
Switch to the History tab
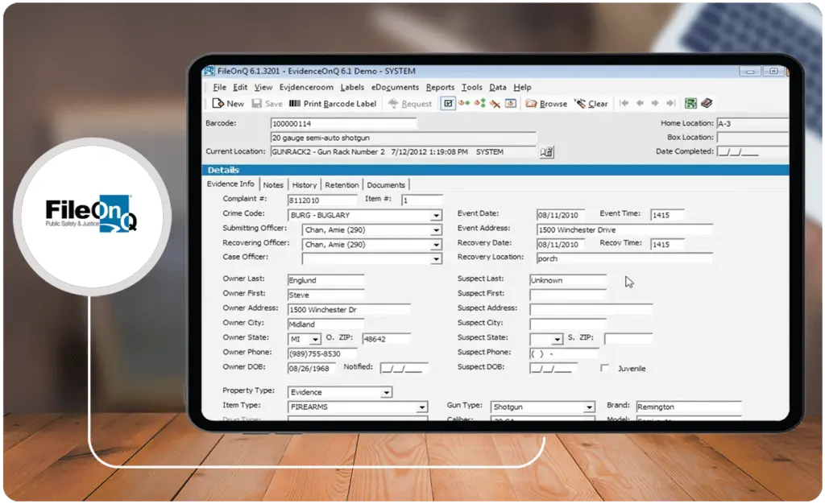305,185
